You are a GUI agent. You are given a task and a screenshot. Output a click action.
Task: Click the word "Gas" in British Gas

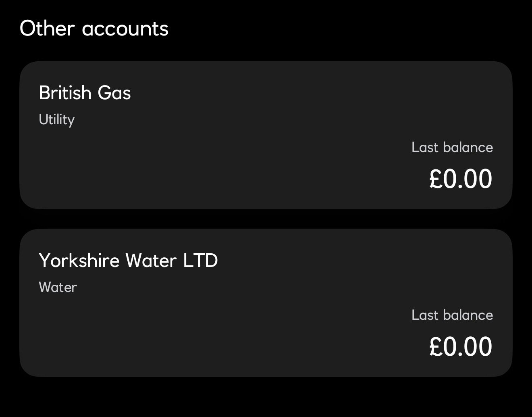114,93
